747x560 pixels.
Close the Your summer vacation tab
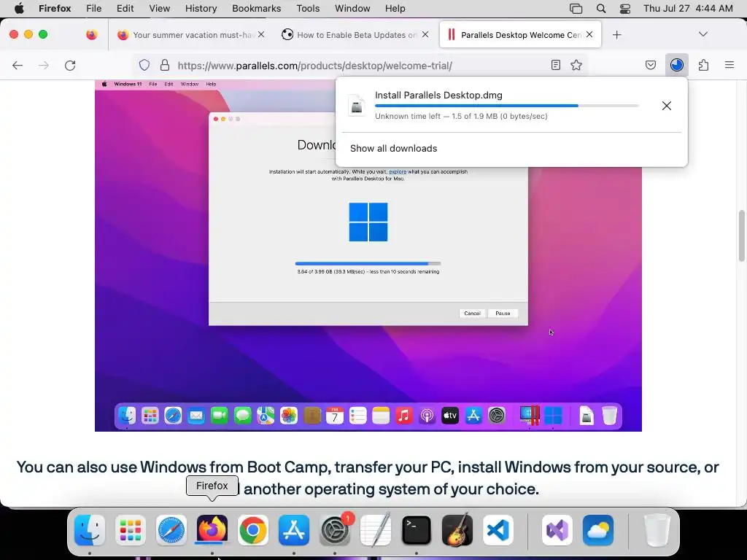point(261,34)
